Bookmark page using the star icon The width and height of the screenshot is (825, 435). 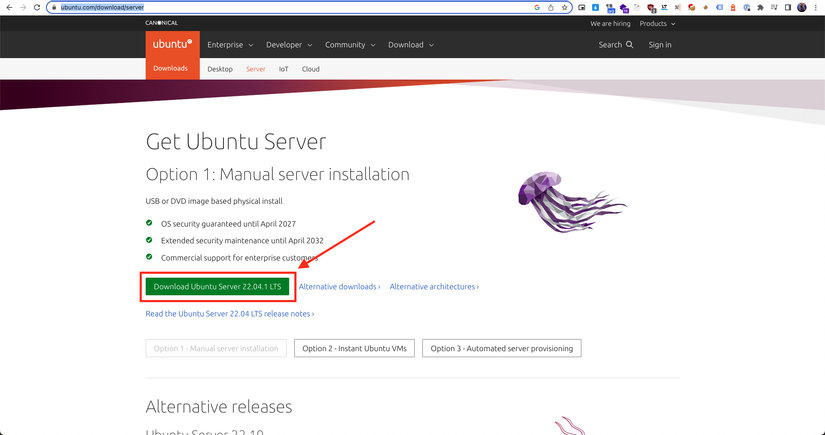tap(565, 7)
